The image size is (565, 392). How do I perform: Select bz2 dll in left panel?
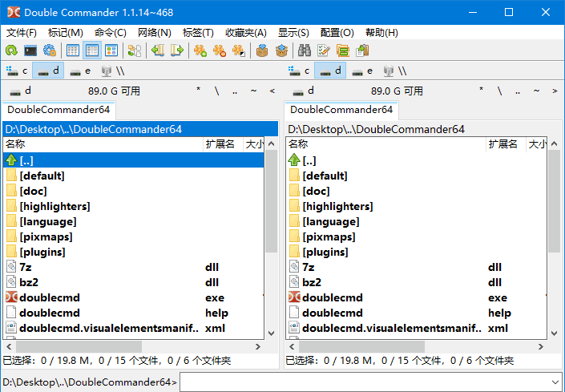133,282
